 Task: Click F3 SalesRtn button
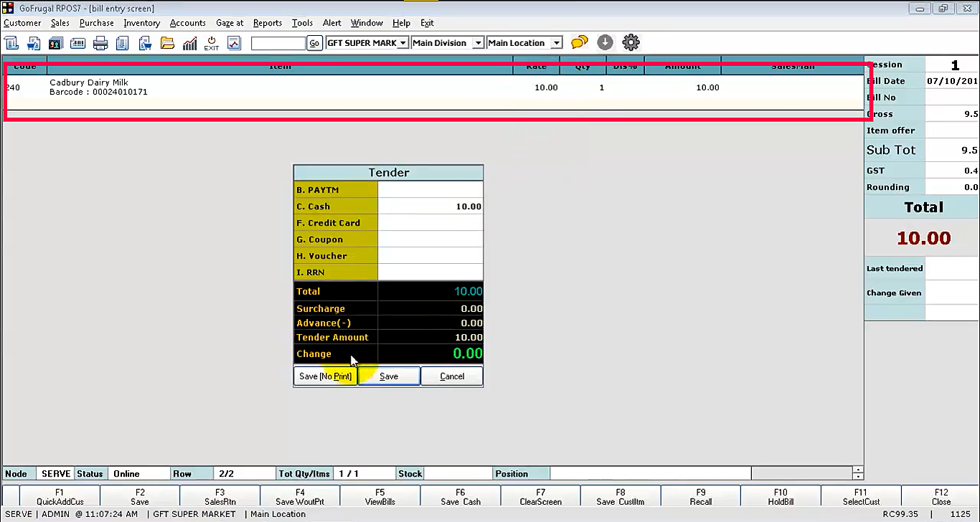click(220, 497)
